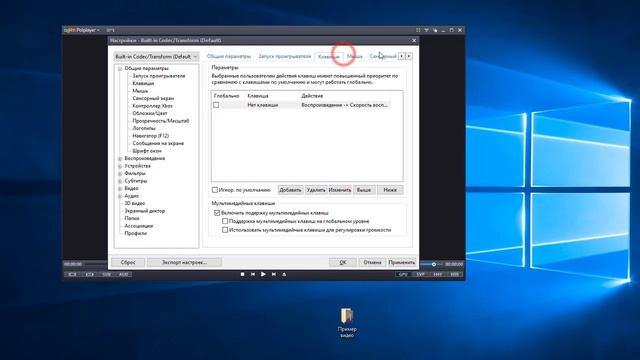Click the Изменить button

tap(340, 190)
